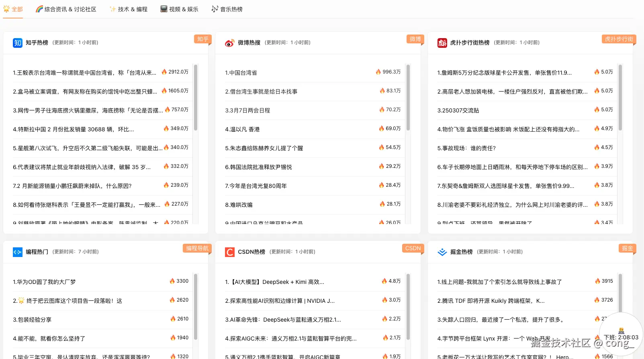This screenshot has height=359, width=644.
Task: Click the CSDN red logo icon
Action: pyautogui.click(x=230, y=252)
